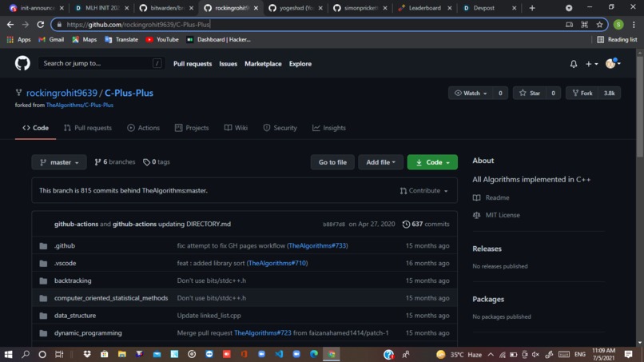Click the Go to file button
This screenshot has height=362, width=644.
[332, 162]
